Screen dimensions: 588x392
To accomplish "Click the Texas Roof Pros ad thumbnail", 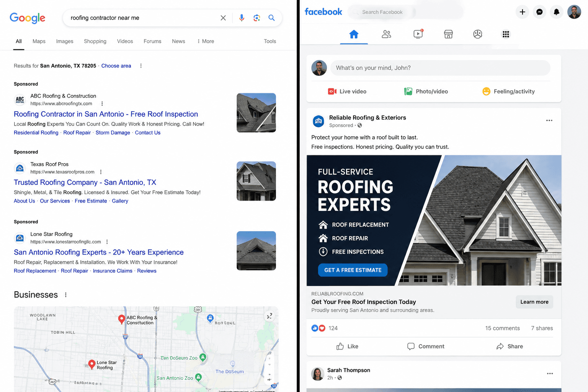I will (x=256, y=181).
